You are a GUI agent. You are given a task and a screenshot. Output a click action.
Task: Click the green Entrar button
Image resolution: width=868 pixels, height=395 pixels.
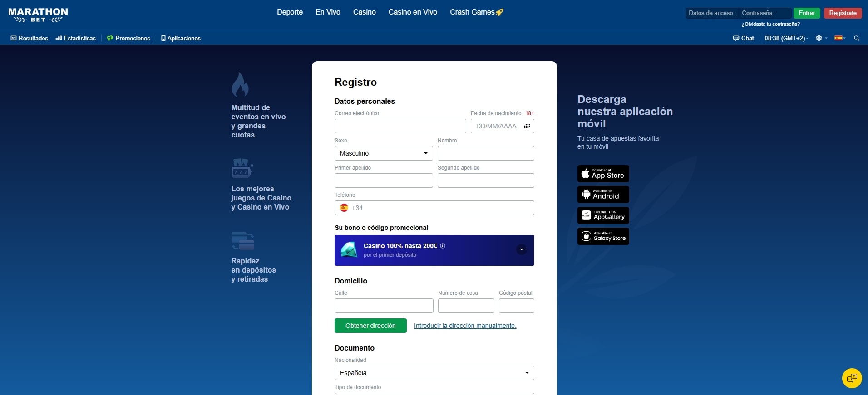point(807,13)
